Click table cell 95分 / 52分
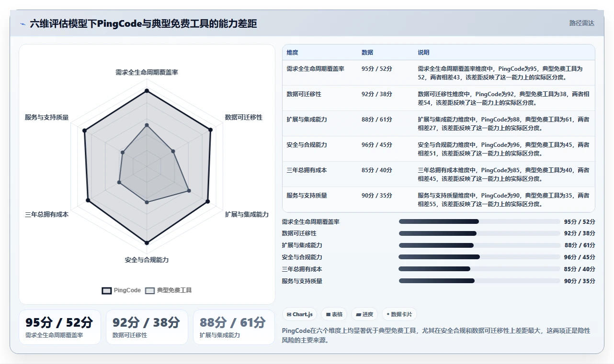The width and height of the screenshot is (614, 364). click(377, 69)
